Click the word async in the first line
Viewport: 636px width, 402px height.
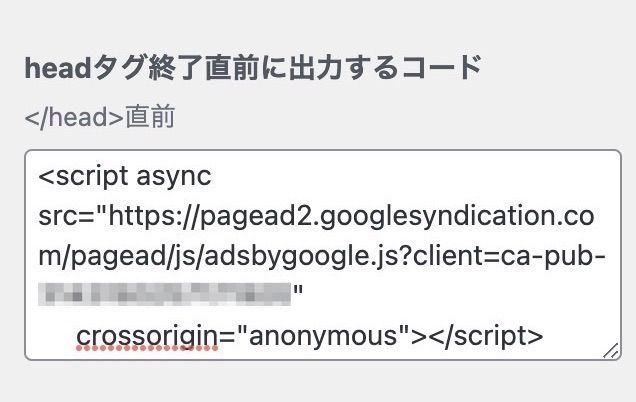click(174, 178)
